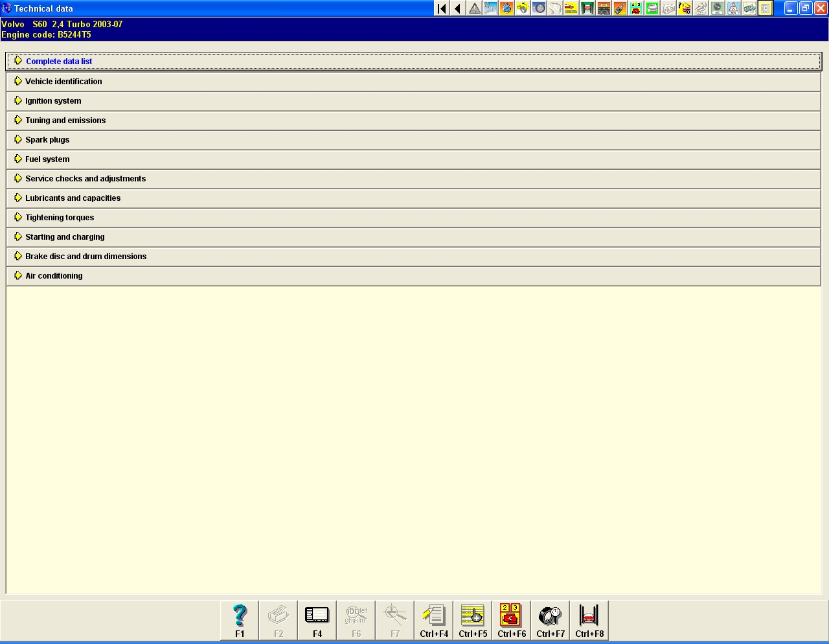Expand Service checks and adjustments section

point(414,179)
